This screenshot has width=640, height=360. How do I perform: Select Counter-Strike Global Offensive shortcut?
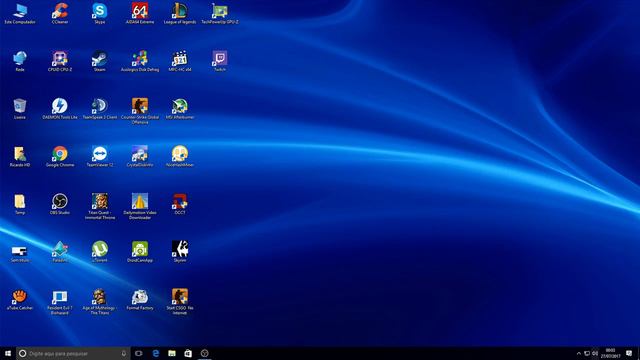[140, 111]
